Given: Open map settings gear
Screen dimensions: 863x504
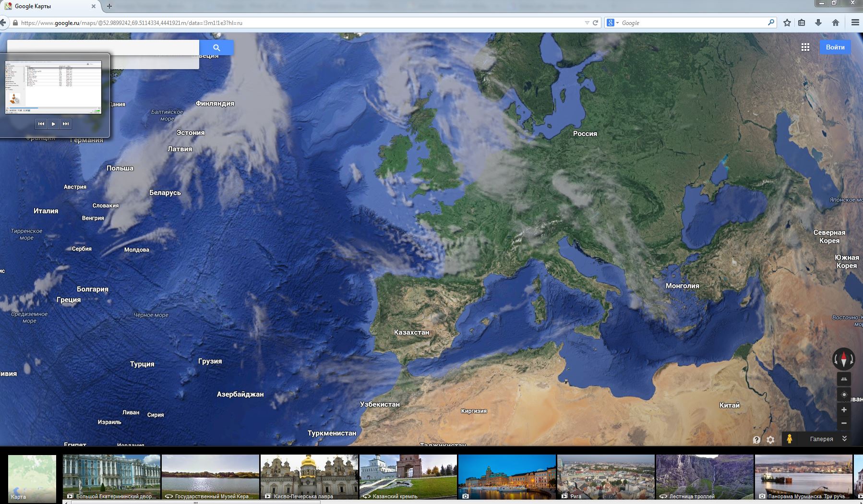Looking at the screenshot, I should 770,440.
